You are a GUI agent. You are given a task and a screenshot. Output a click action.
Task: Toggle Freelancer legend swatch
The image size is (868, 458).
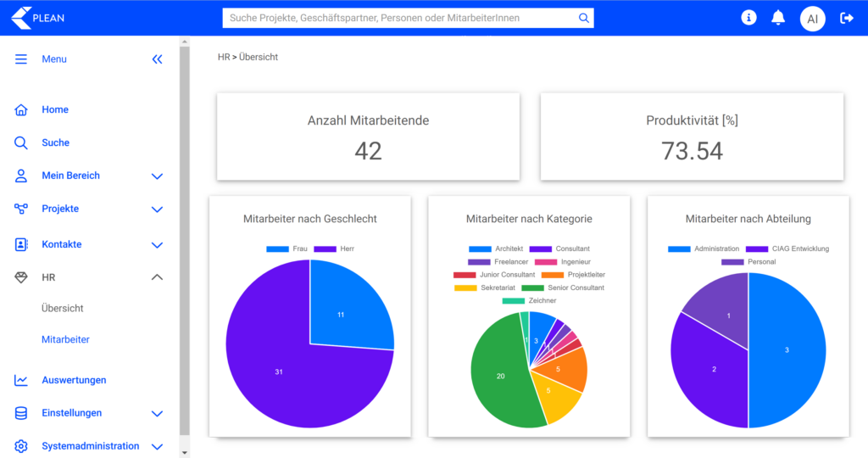[x=479, y=262]
